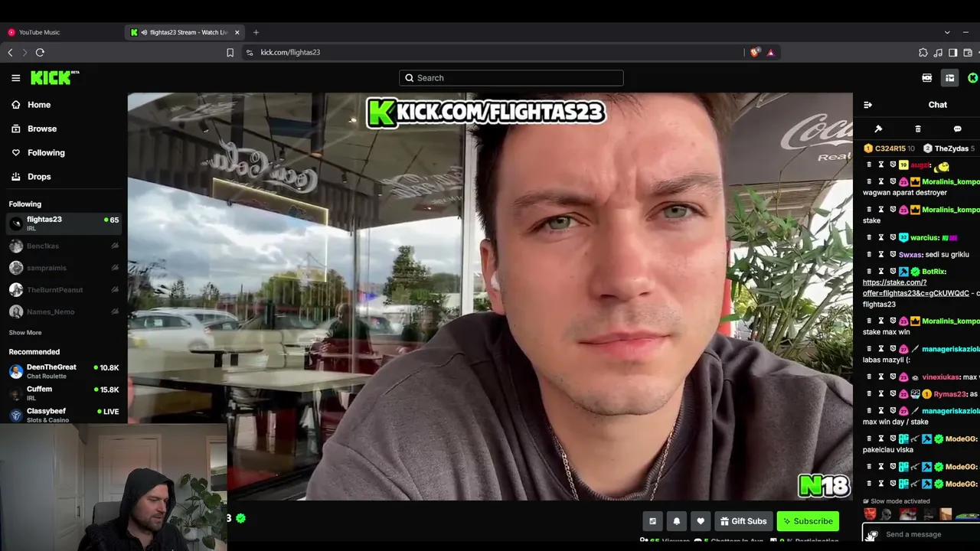Delete the BotRix message with trash icon

tap(868, 271)
